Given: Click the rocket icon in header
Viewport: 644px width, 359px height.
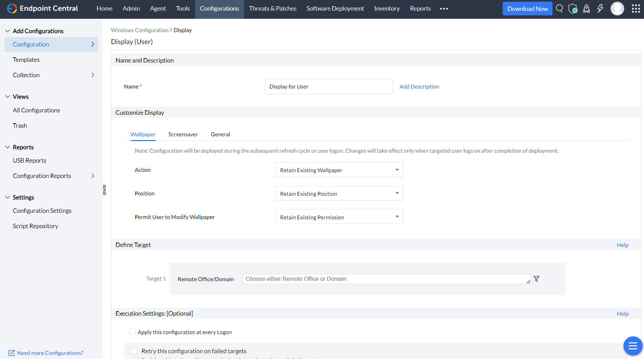Looking at the screenshot, I should point(586,9).
